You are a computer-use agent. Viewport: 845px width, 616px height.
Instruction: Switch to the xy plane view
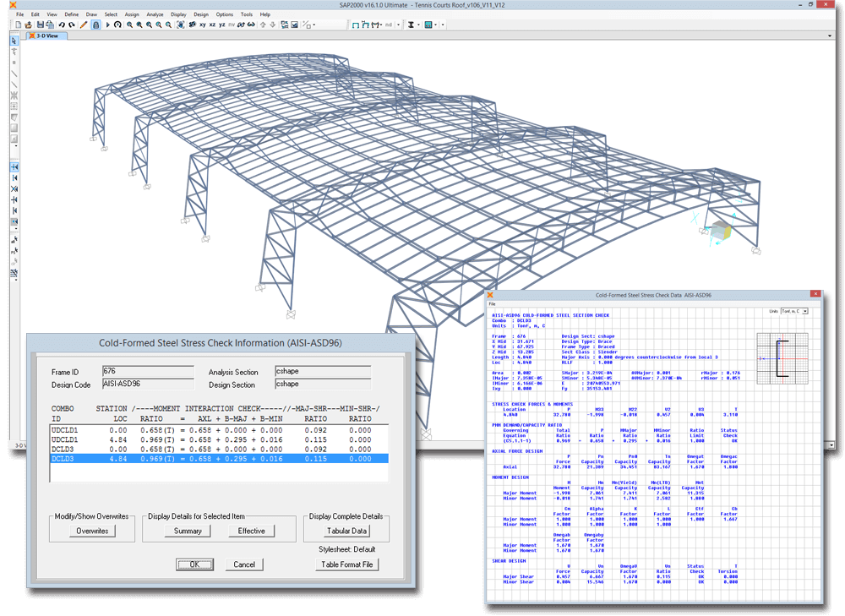tap(203, 25)
